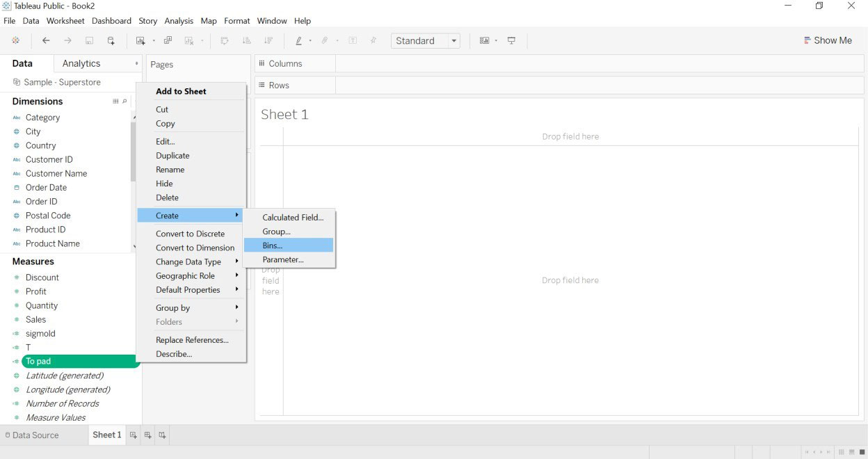Expand the Change Data Type submenu
This screenshot has height=459, width=868.
pos(191,262)
